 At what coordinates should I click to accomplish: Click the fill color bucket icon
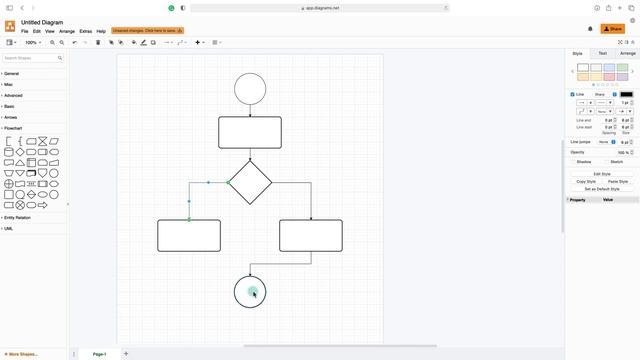(x=134, y=42)
